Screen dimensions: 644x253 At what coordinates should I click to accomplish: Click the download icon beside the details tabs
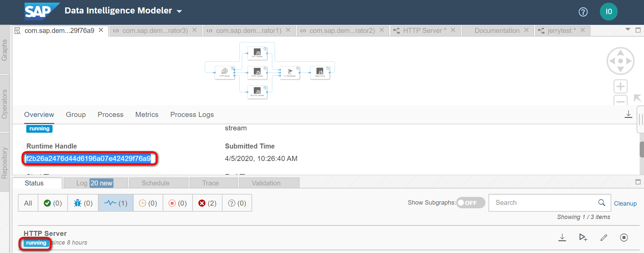click(x=628, y=114)
